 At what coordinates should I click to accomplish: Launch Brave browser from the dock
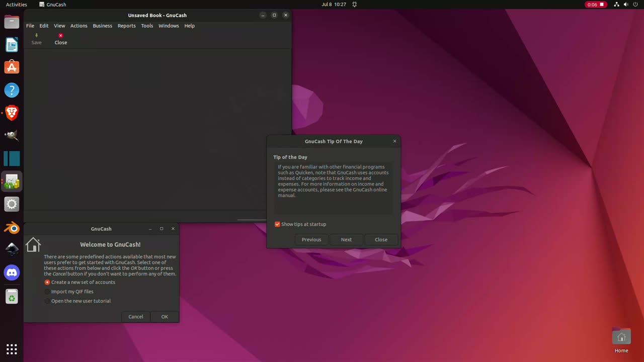[x=12, y=113]
